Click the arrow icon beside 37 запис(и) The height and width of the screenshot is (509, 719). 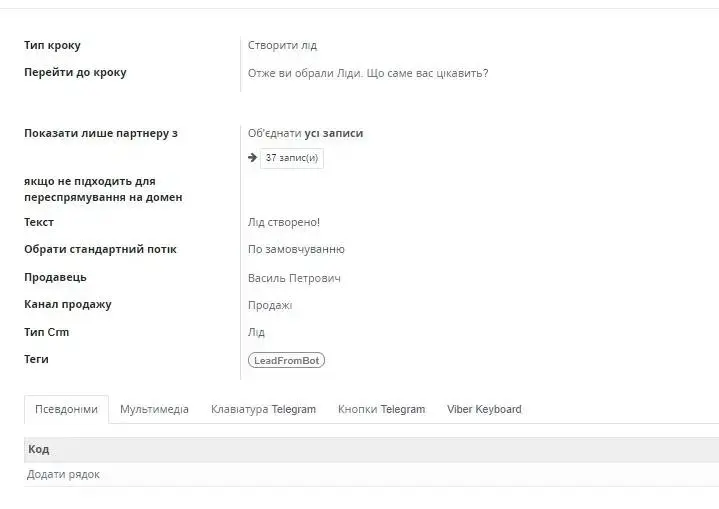pos(253,158)
